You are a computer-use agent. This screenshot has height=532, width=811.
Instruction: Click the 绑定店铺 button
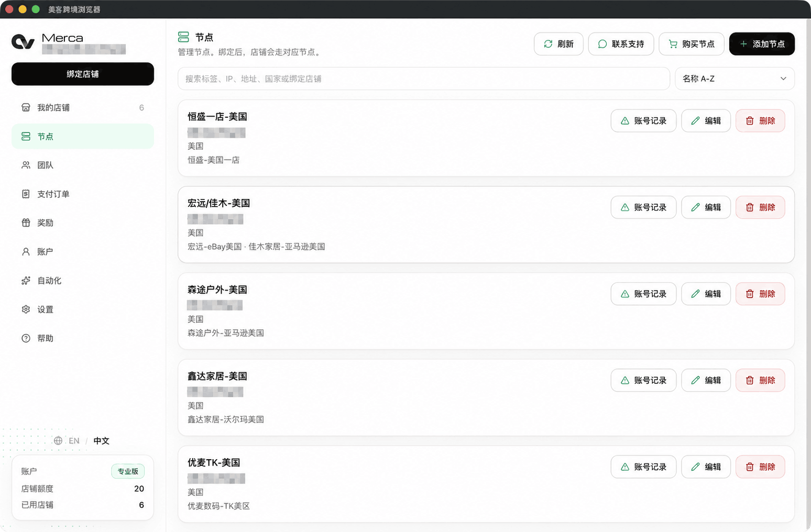point(83,74)
